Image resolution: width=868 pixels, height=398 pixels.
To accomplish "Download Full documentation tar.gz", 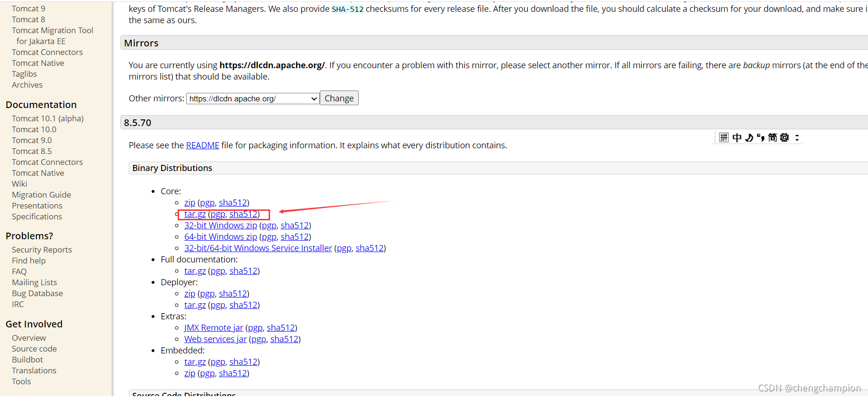I will [195, 271].
